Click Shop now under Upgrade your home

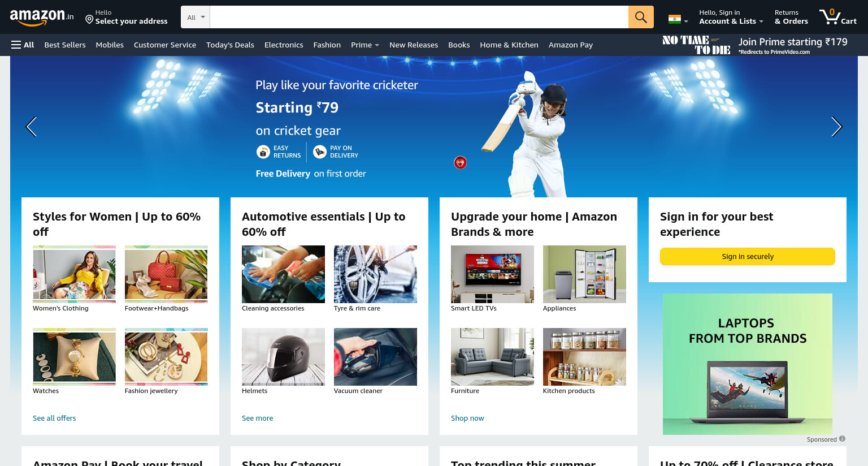coord(467,418)
